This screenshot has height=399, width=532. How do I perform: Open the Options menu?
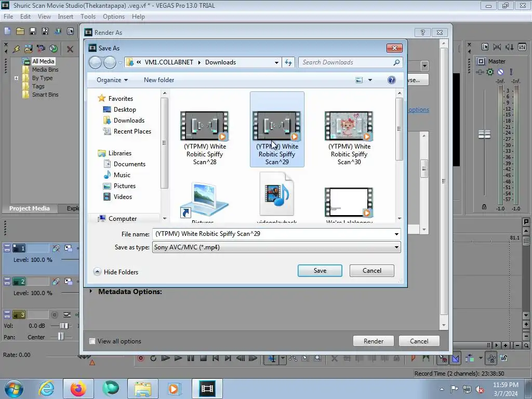[x=114, y=17]
